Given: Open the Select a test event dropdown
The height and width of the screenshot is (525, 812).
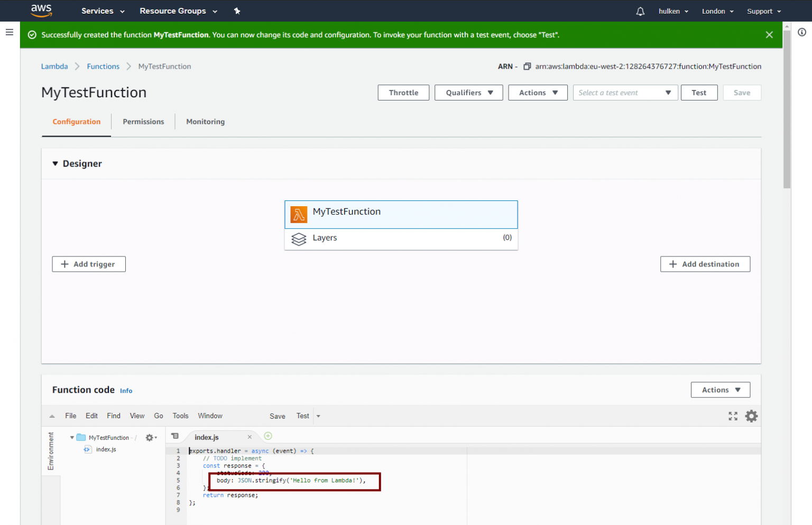Looking at the screenshot, I should click(x=625, y=93).
